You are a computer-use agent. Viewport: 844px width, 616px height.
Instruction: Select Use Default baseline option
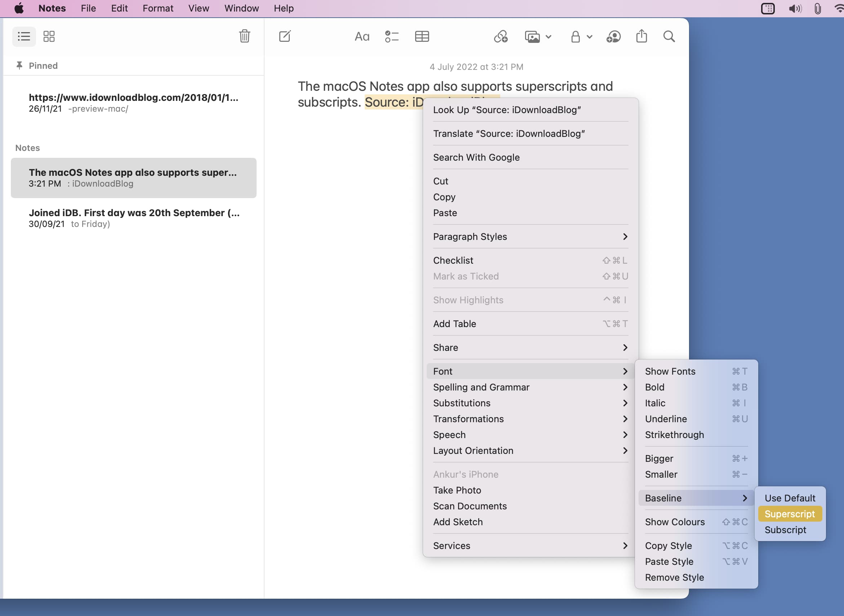[x=790, y=498]
